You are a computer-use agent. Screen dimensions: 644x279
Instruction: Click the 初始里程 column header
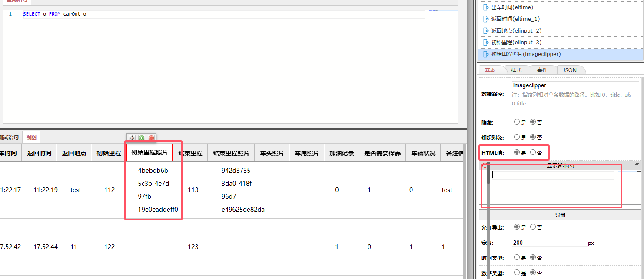click(109, 153)
